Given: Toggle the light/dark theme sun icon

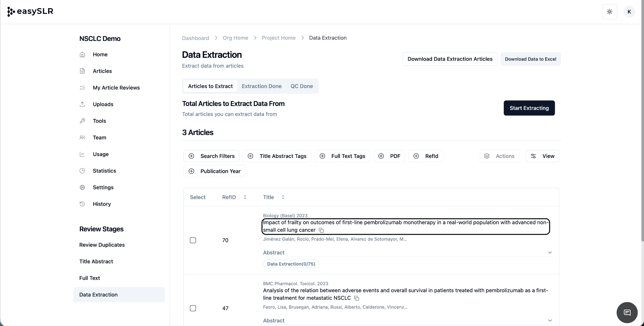Looking at the screenshot, I should (609, 12).
